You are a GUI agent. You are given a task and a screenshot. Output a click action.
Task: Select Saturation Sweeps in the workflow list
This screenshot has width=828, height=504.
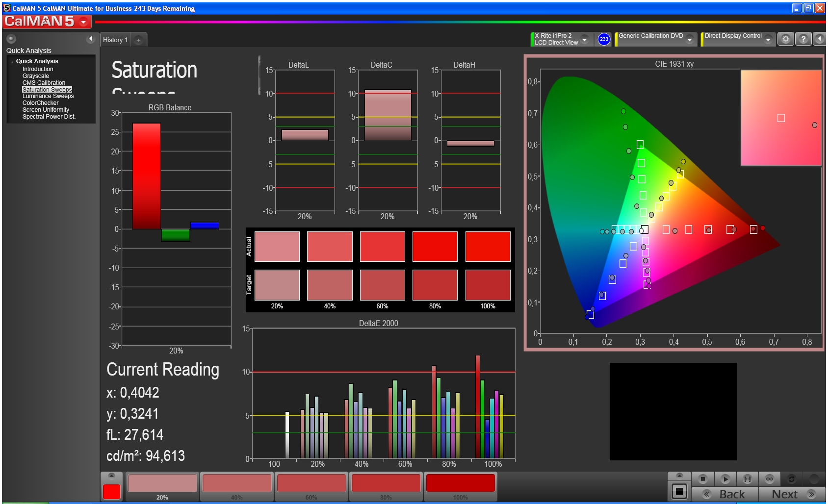(x=47, y=89)
